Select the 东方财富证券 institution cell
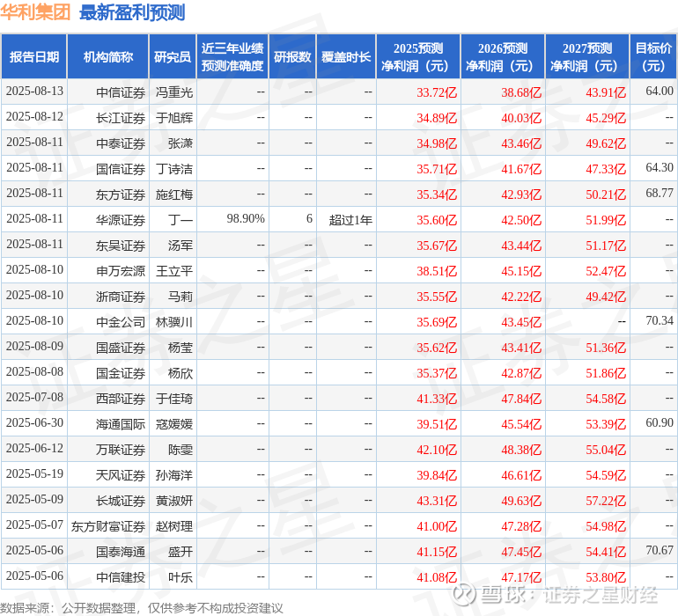This screenshot has height=616, width=678. point(108,525)
